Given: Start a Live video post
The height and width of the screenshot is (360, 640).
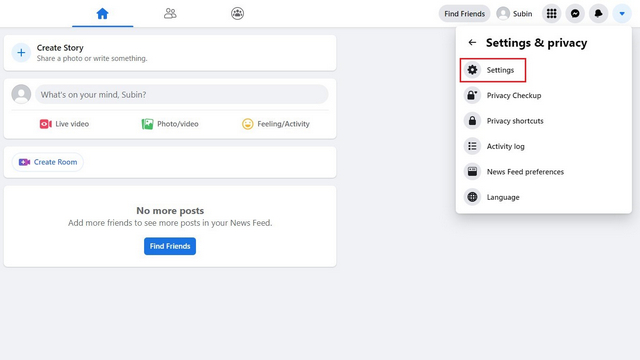Looking at the screenshot, I should [x=64, y=124].
